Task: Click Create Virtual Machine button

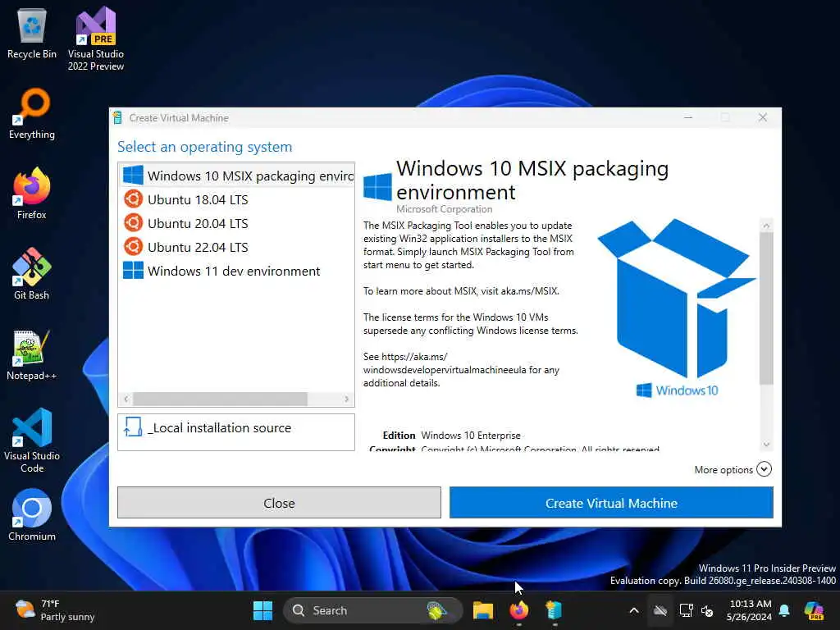Action: [611, 503]
